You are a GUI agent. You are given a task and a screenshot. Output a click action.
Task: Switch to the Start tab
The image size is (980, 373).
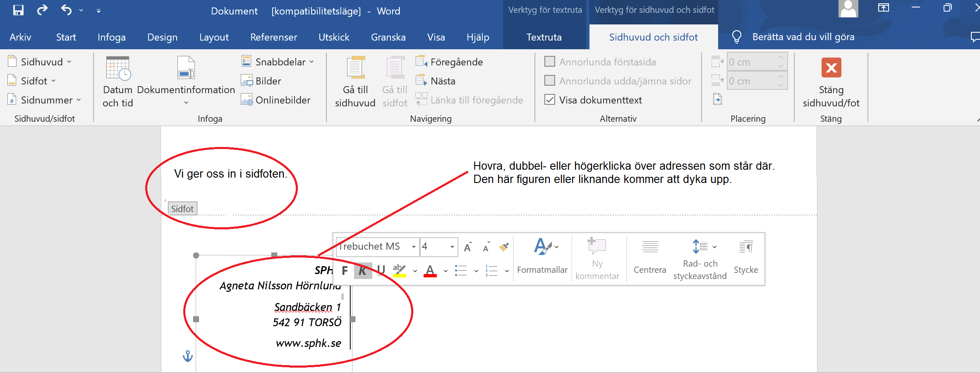[x=66, y=37]
